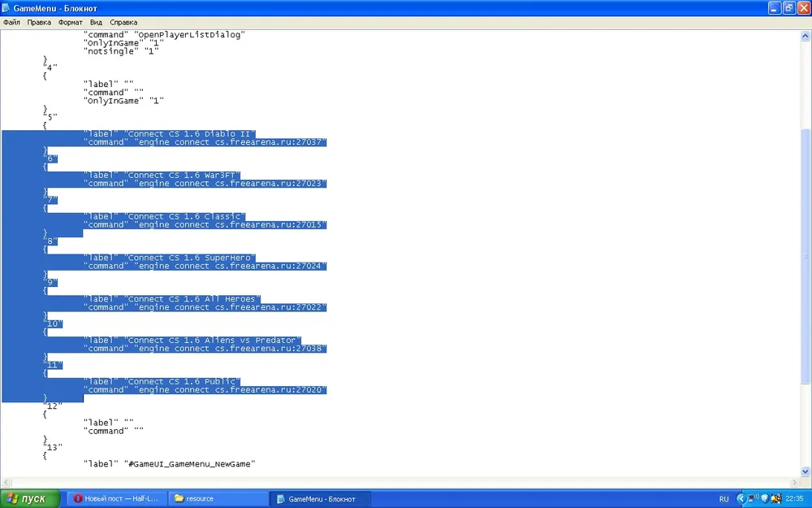812x508 pixels.
Task: Click the connect line ending with port 27038
Action: [x=205, y=349]
